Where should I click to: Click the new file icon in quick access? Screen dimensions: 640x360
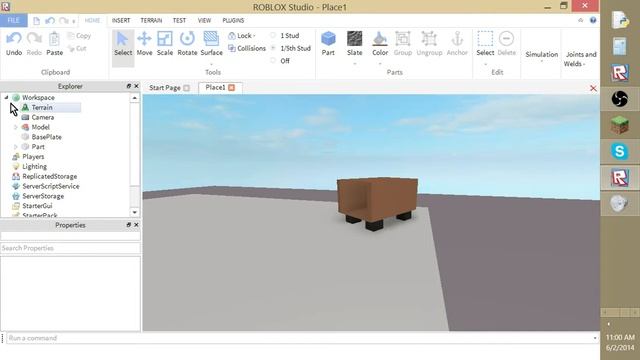(36, 20)
